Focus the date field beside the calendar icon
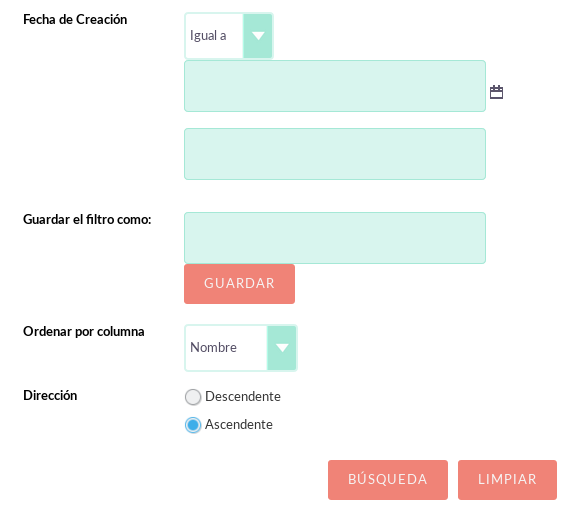This screenshot has height=519, width=576. [335, 86]
